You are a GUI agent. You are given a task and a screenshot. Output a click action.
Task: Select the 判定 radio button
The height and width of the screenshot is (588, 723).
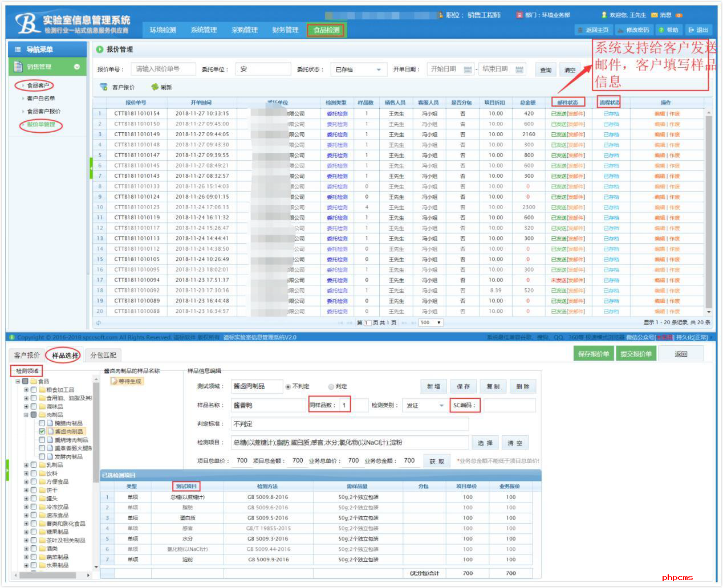pyautogui.click(x=331, y=387)
